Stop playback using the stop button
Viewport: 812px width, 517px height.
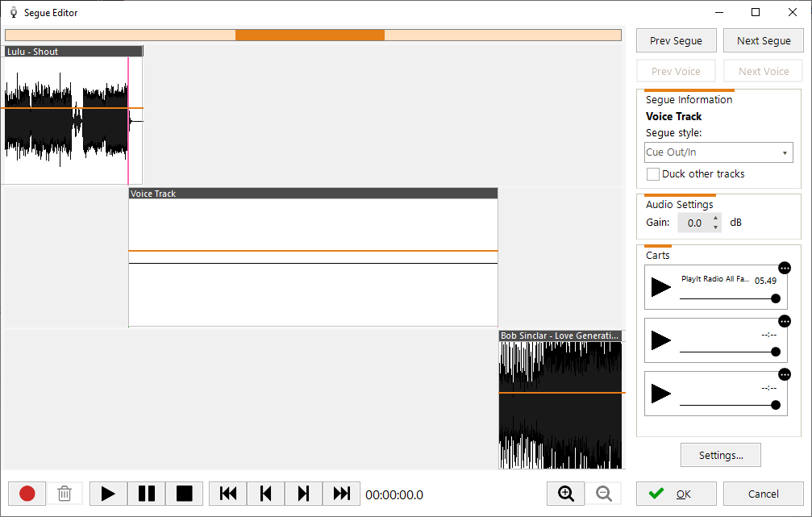184,494
